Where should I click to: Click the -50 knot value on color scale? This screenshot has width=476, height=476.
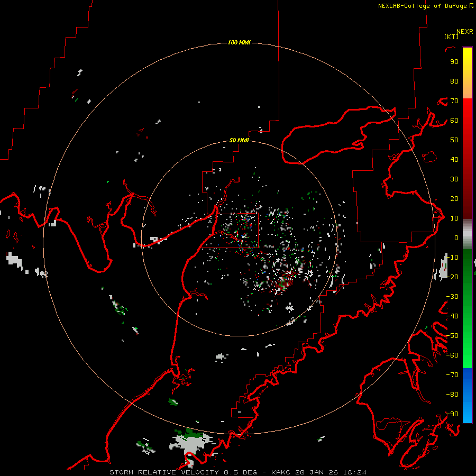coord(452,336)
